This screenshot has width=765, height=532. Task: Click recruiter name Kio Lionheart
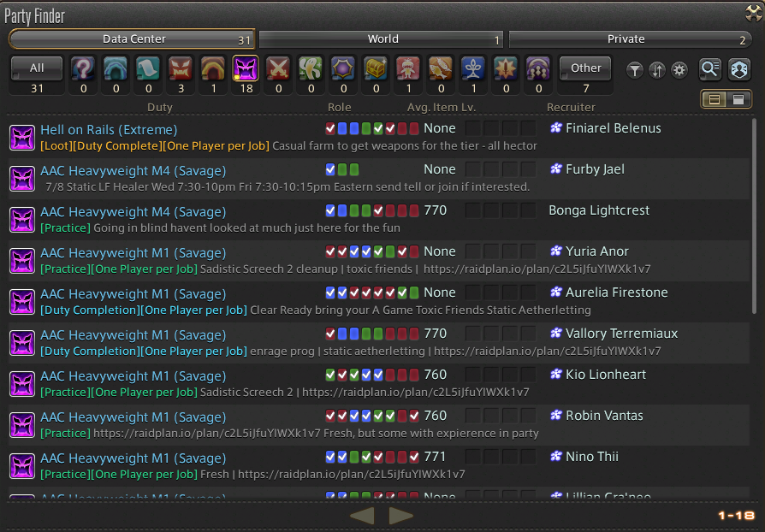[606, 375]
